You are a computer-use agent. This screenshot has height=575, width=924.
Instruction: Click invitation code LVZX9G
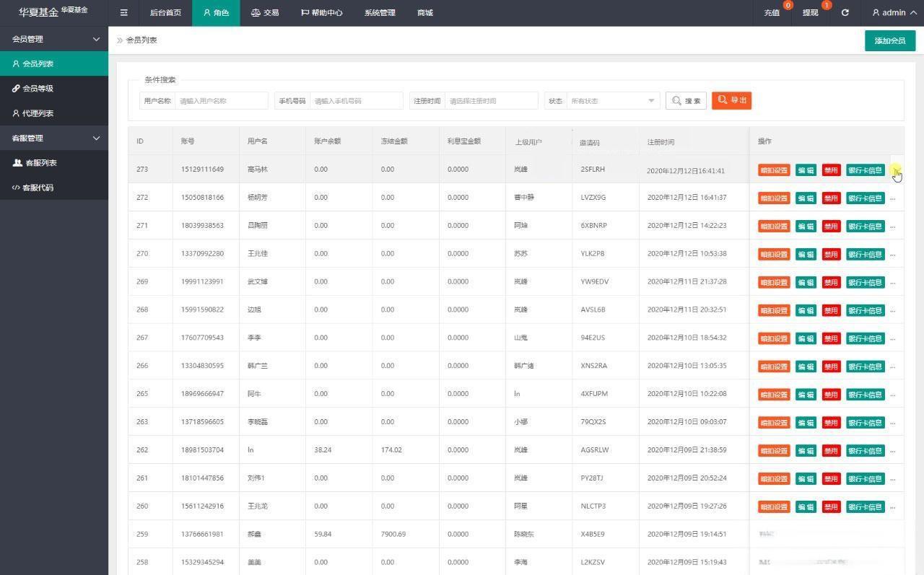593,198
